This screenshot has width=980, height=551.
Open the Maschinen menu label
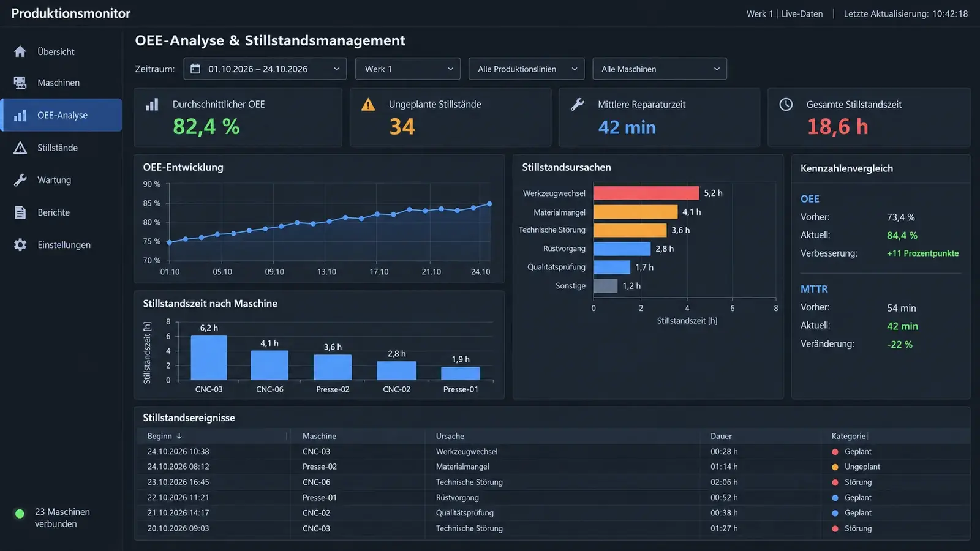click(x=58, y=83)
